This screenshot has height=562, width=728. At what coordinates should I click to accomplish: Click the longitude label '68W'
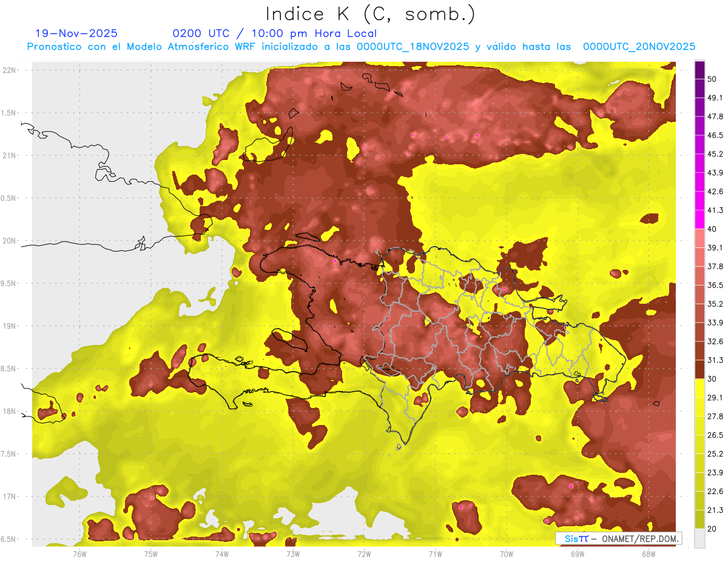648,554
